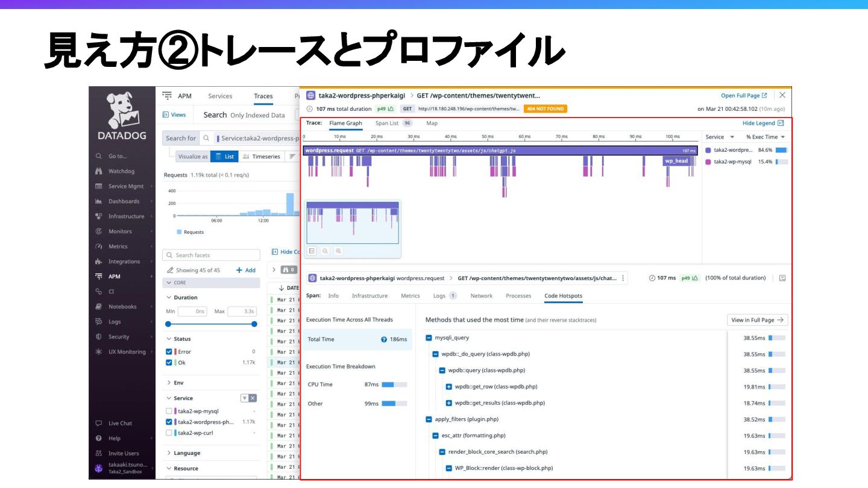Open Live Chat in the sidebar
The image size is (868, 488).
coord(120,424)
